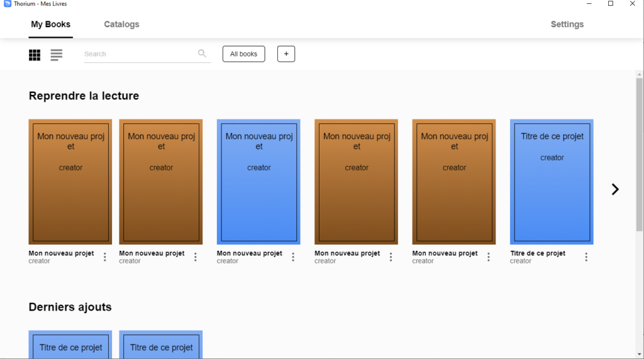Open three-dot menu of fifth book

pyautogui.click(x=489, y=257)
